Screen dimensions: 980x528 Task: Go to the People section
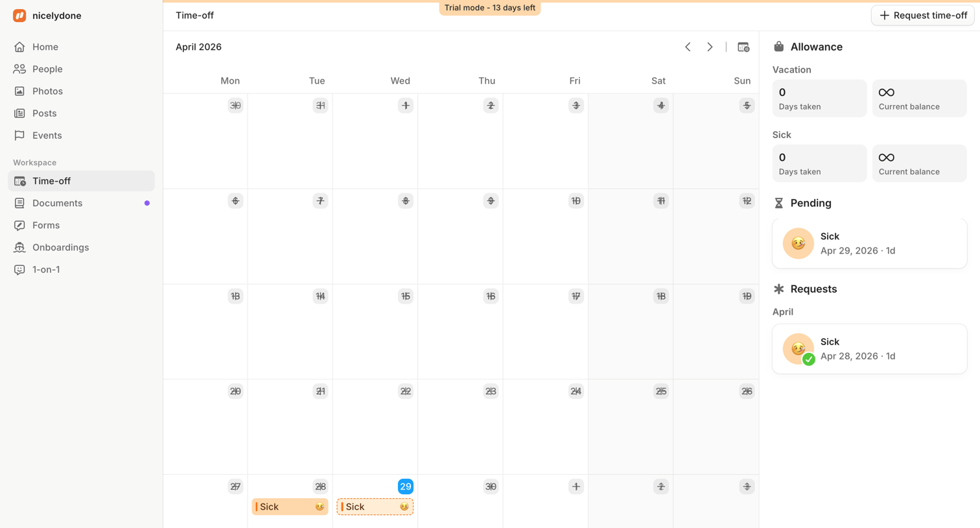[81, 69]
